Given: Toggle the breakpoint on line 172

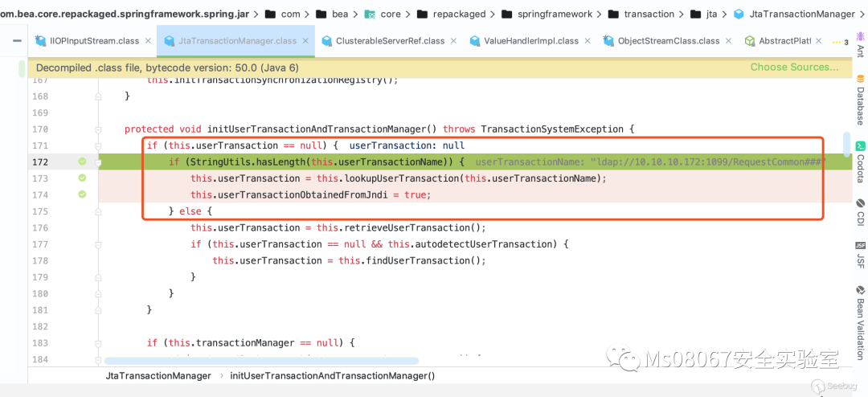Looking at the screenshot, I should [x=82, y=162].
